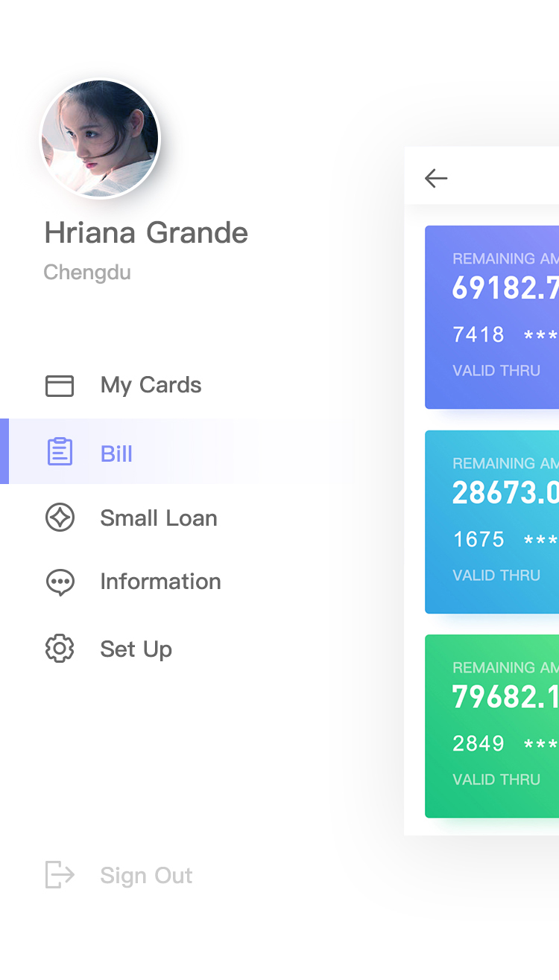Viewport: 559px width, 980px height.
Task: Open the profile avatar photo
Action: pos(100,139)
